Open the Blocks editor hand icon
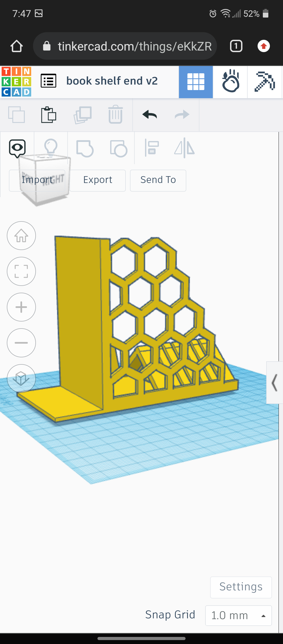 [230, 82]
